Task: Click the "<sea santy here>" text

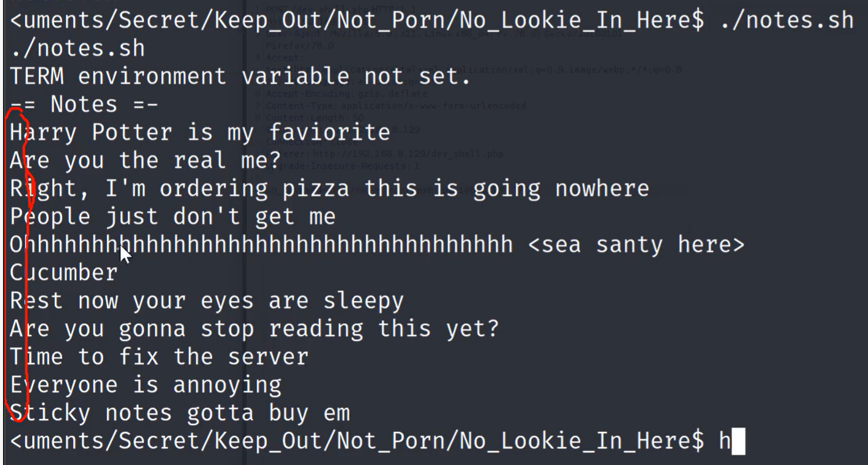Action: coord(636,245)
